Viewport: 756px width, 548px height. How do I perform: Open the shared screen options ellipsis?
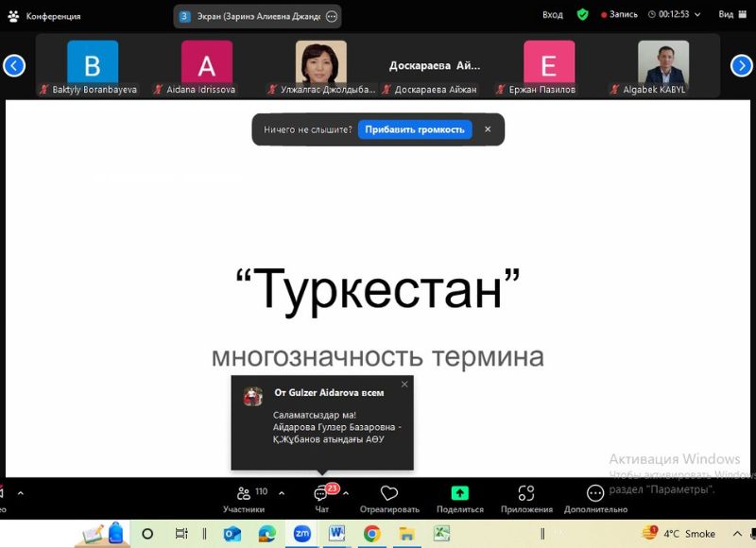point(331,16)
